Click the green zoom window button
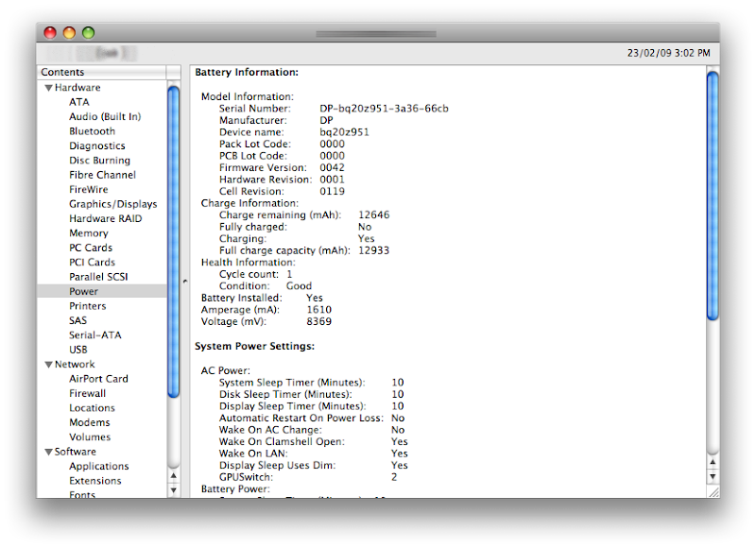756x548 pixels. [x=88, y=33]
